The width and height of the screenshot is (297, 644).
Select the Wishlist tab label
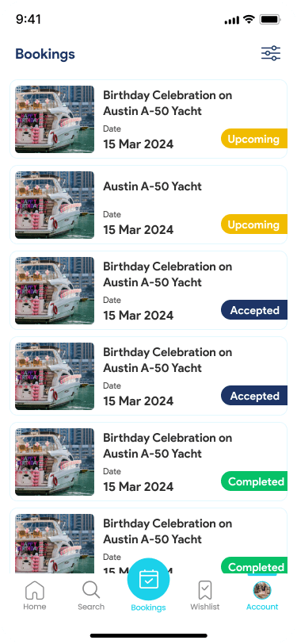205,607
